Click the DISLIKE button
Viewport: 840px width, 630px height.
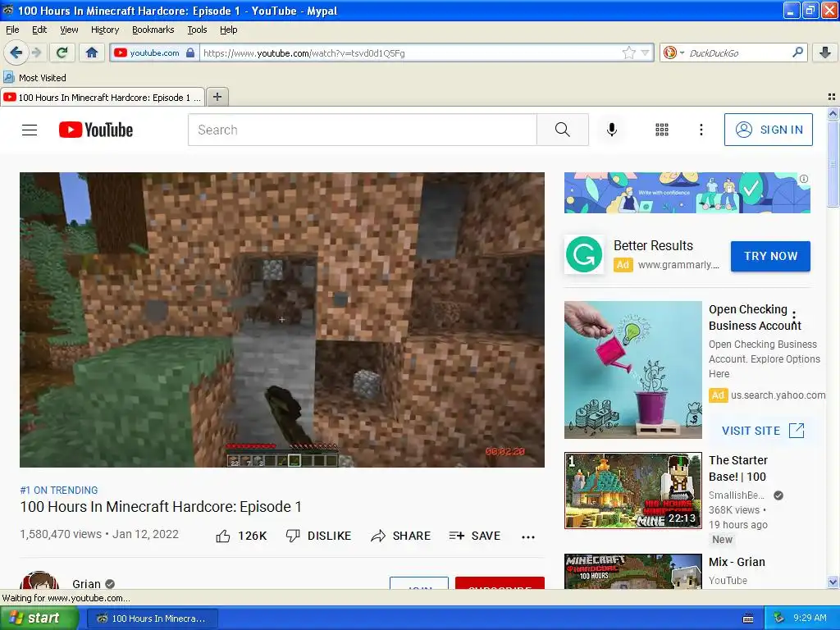pos(319,536)
